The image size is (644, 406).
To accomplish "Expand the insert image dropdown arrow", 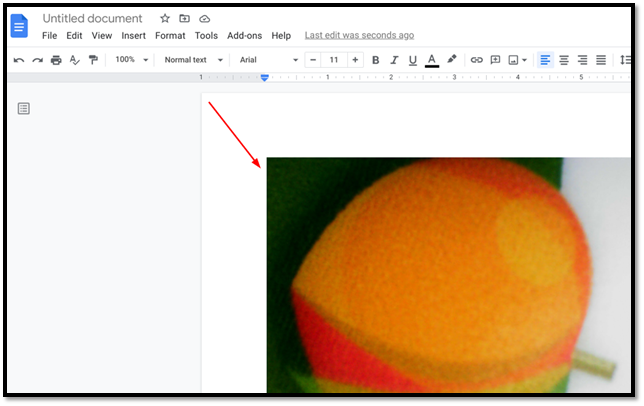I will click(524, 61).
